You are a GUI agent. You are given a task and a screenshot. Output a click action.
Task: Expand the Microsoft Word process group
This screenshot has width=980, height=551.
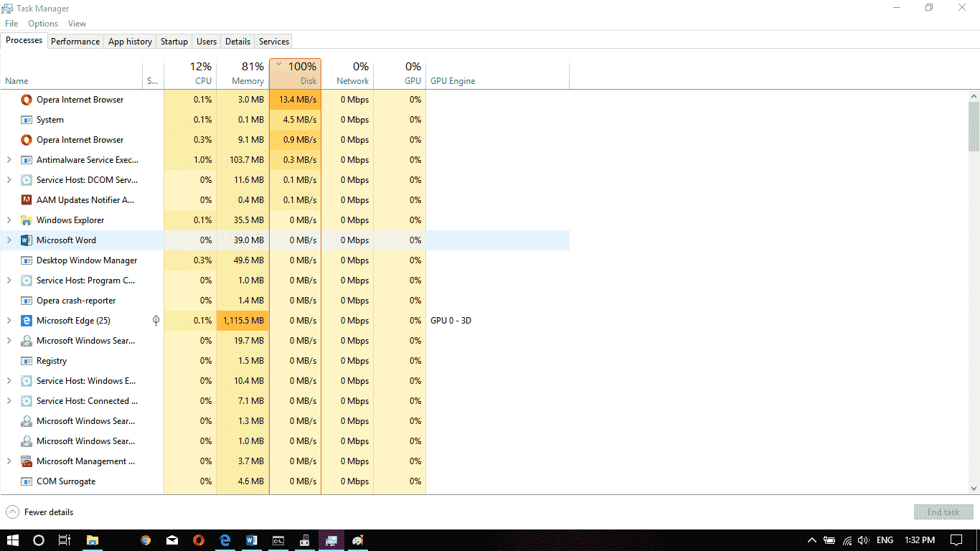9,240
